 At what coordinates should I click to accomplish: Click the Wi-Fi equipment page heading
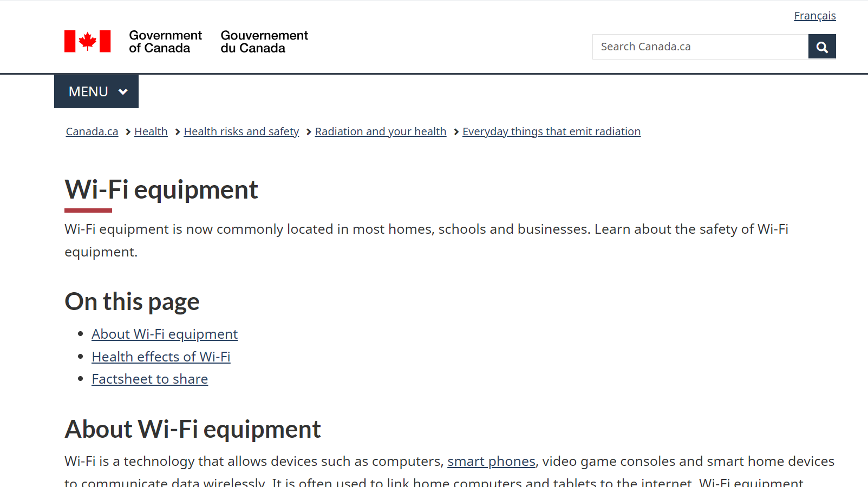click(161, 190)
